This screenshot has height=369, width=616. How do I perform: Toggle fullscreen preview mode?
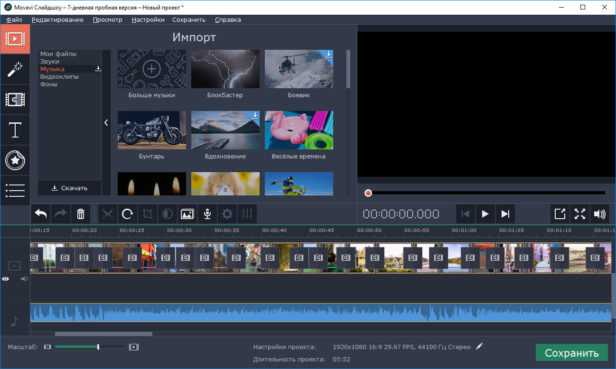click(x=580, y=214)
